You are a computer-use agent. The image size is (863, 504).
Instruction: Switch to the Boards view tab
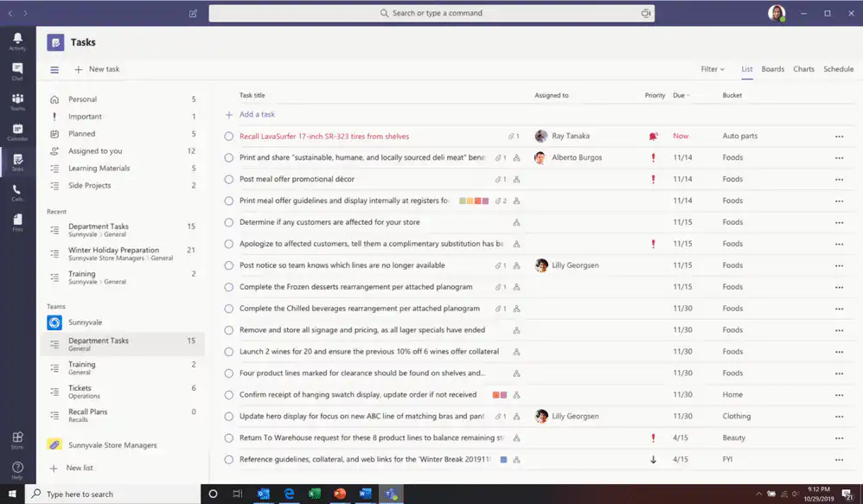pyautogui.click(x=772, y=69)
